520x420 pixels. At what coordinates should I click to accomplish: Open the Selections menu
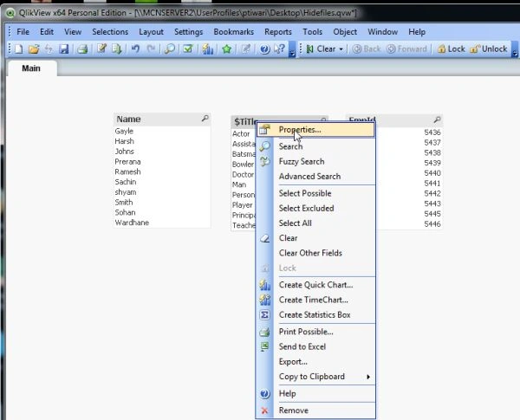(110, 32)
